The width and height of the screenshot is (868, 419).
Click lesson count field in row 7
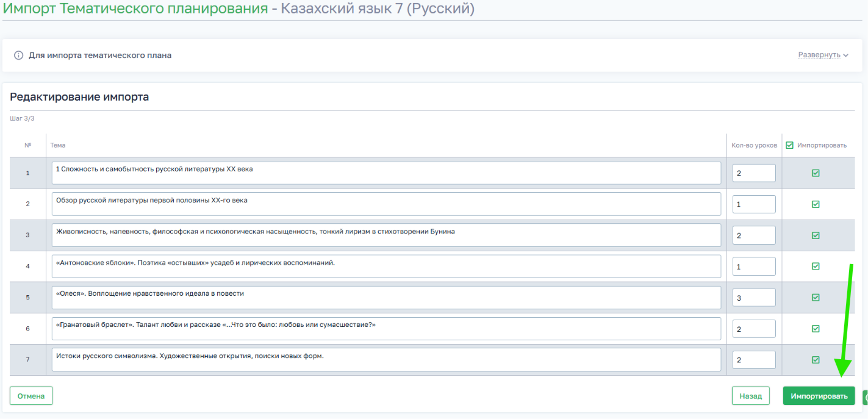coord(754,360)
